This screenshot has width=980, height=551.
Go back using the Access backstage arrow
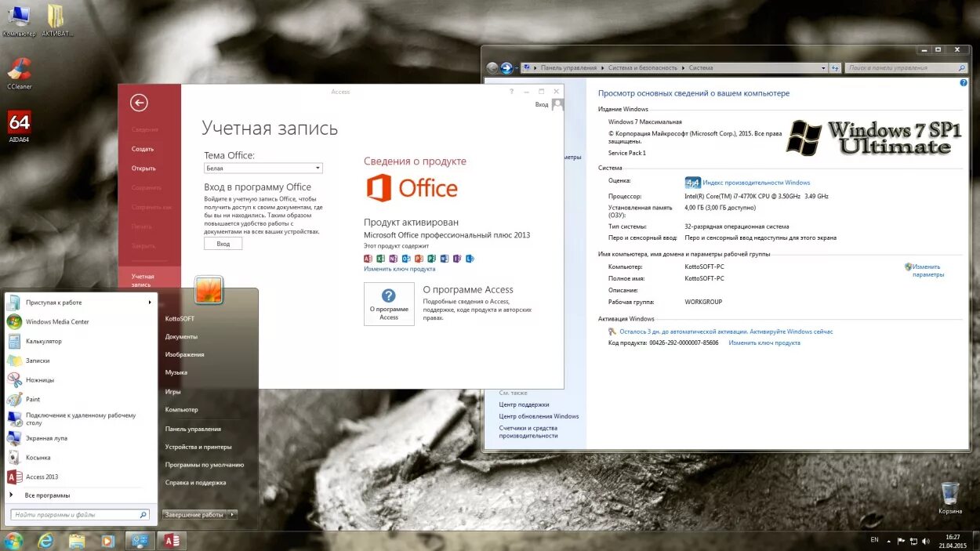(139, 103)
